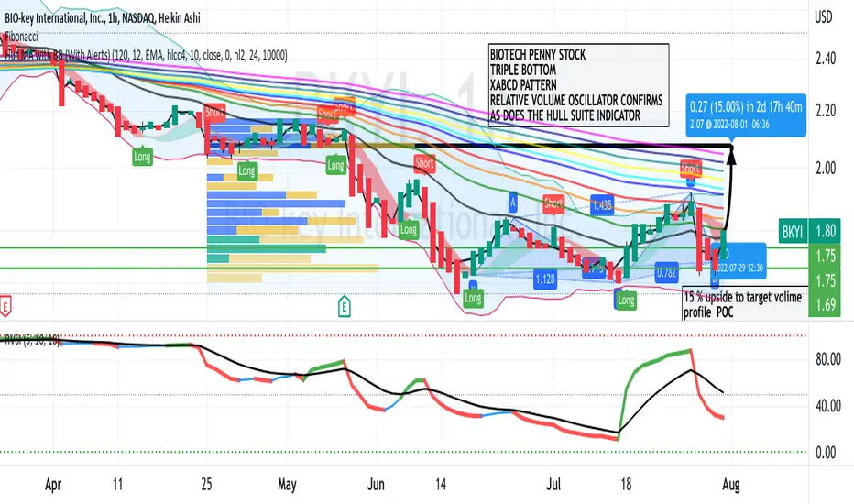Viewport: 854px width, 504px height.
Task: Click the 2022-07-29 12:30 date label
Action: click(x=739, y=268)
